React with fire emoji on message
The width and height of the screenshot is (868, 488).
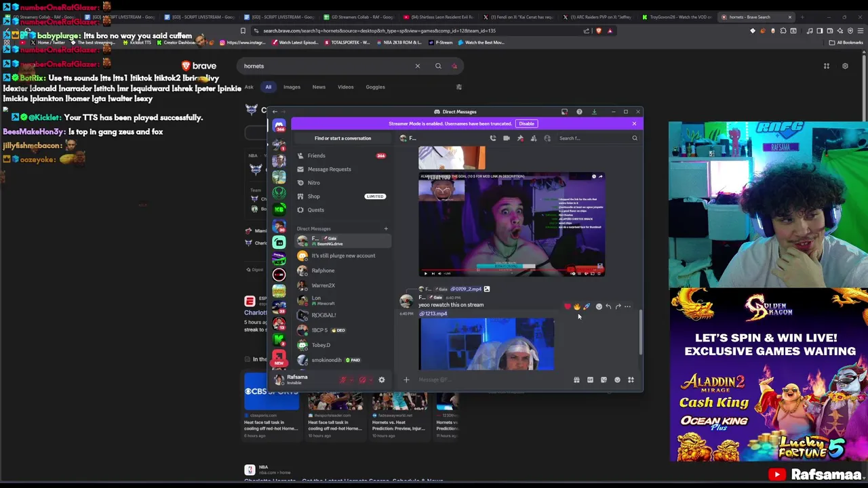[577, 306]
